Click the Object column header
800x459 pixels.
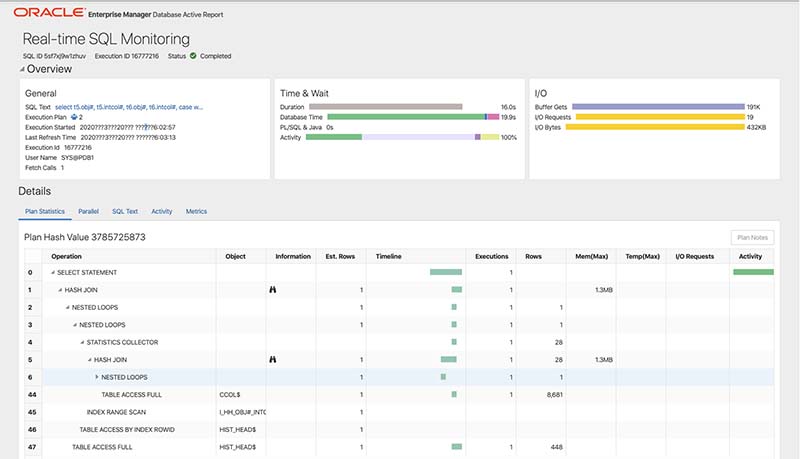pos(235,256)
